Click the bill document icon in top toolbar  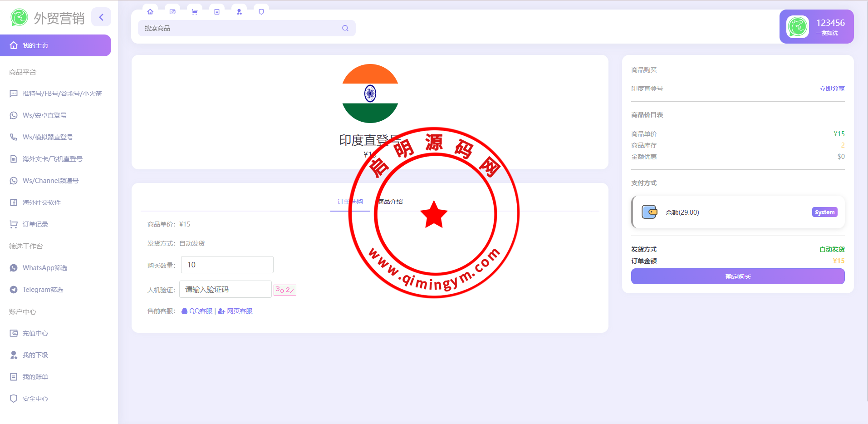click(x=217, y=12)
